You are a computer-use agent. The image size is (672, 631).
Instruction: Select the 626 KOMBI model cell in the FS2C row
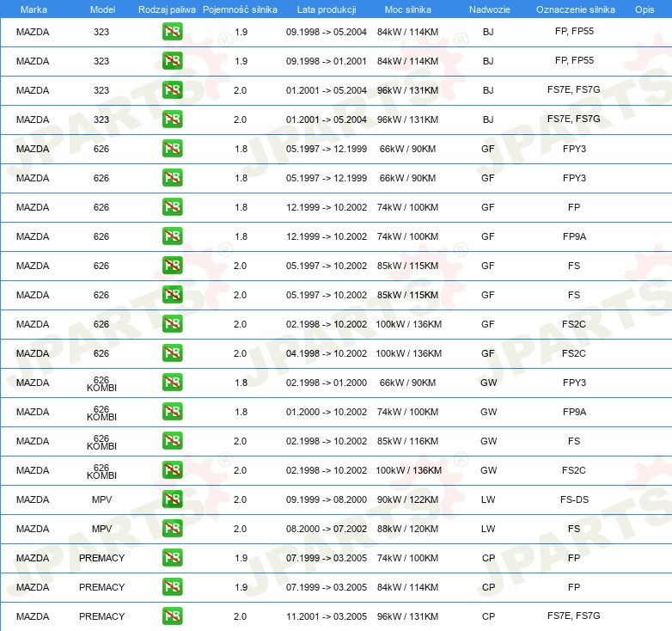(x=101, y=472)
